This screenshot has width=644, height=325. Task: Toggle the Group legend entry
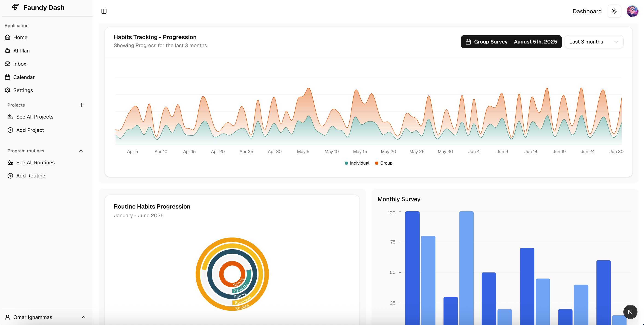click(384, 163)
